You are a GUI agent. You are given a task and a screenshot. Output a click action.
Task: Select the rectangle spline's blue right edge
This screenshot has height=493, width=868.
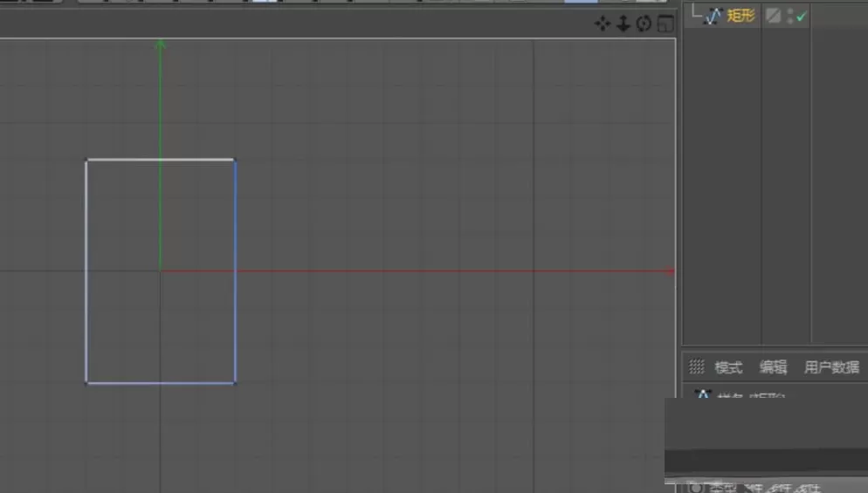(x=235, y=271)
